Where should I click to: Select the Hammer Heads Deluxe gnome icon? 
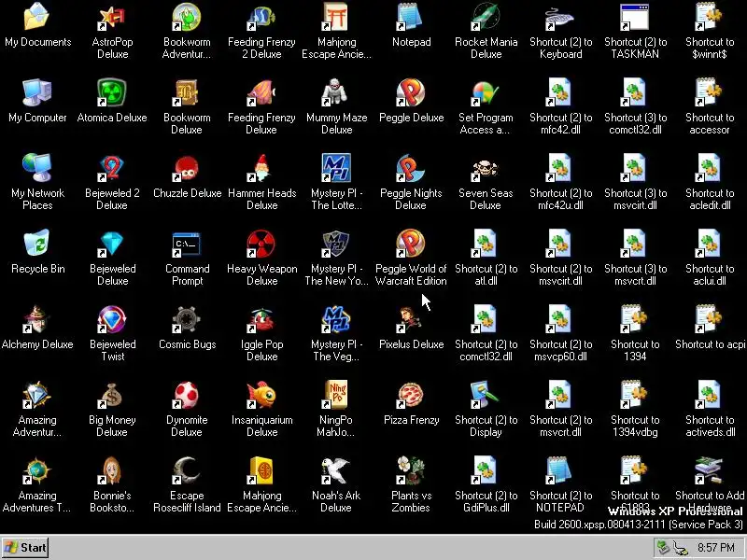coord(261,168)
